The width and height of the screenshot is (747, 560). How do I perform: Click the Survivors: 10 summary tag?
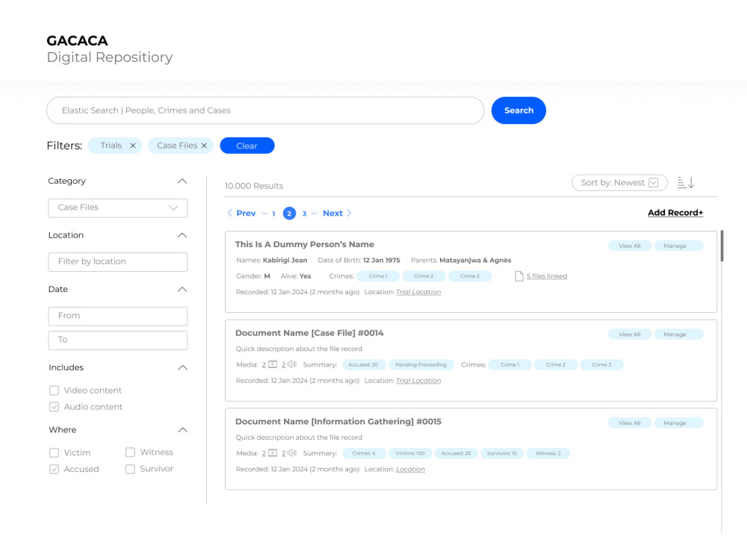(502, 453)
